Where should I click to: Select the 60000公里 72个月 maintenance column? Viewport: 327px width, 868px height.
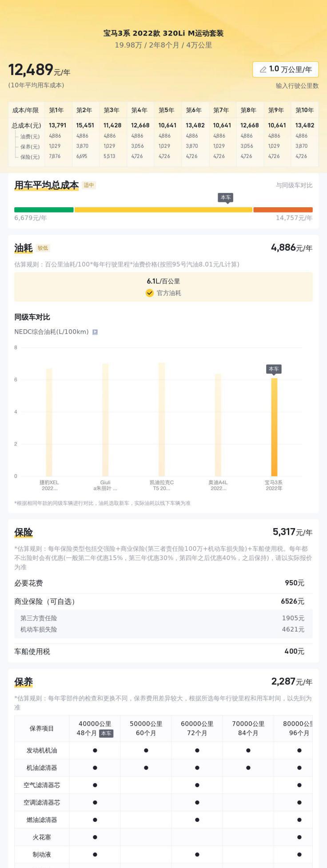click(x=197, y=728)
